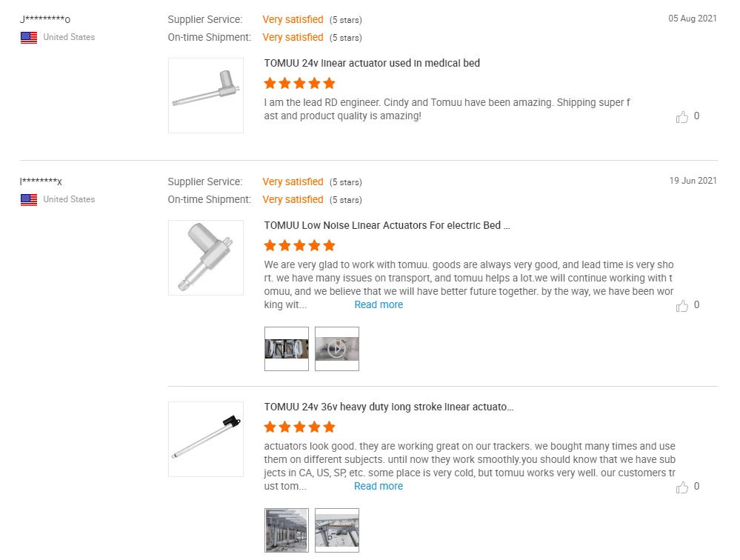Click thumbs-up on the Low Noise Actuators review
Image resolution: width=740 pixels, height=560 pixels.
[682, 306]
